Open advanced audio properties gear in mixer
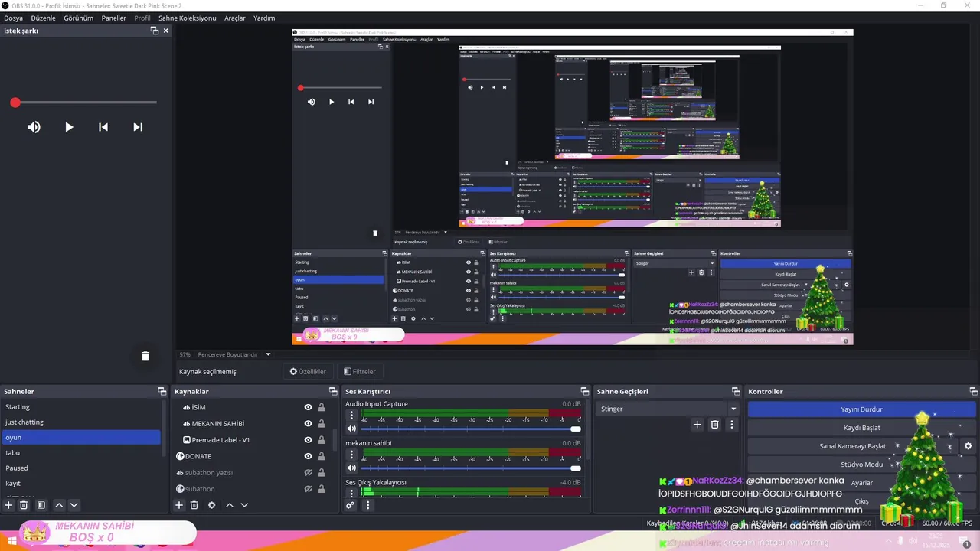This screenshot has width=980, height=551. click(x=351, y=505)
